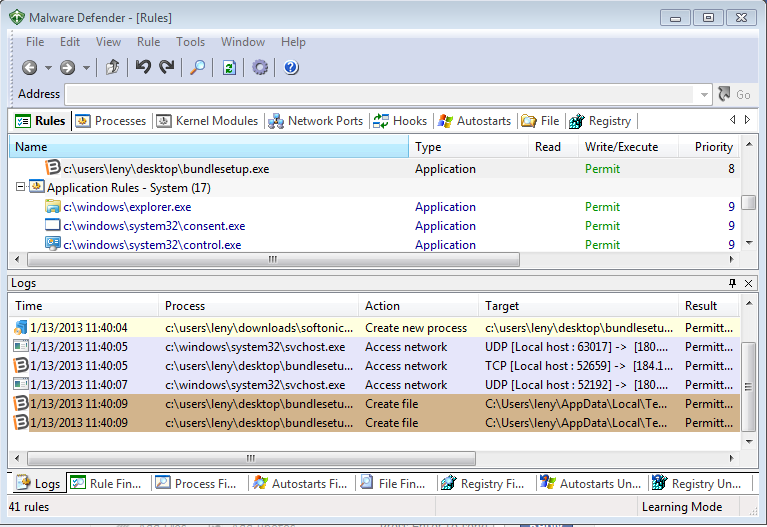Click the Undo toolbar icon
767x527 pixels.
click(143, 68)
